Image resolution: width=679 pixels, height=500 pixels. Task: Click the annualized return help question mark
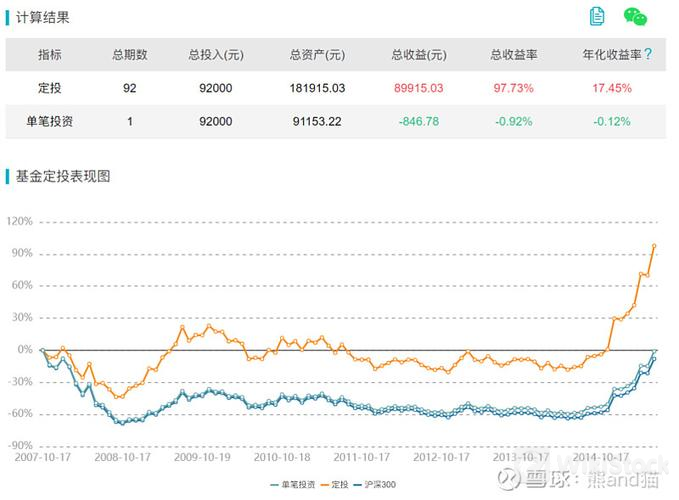[648, 54]
